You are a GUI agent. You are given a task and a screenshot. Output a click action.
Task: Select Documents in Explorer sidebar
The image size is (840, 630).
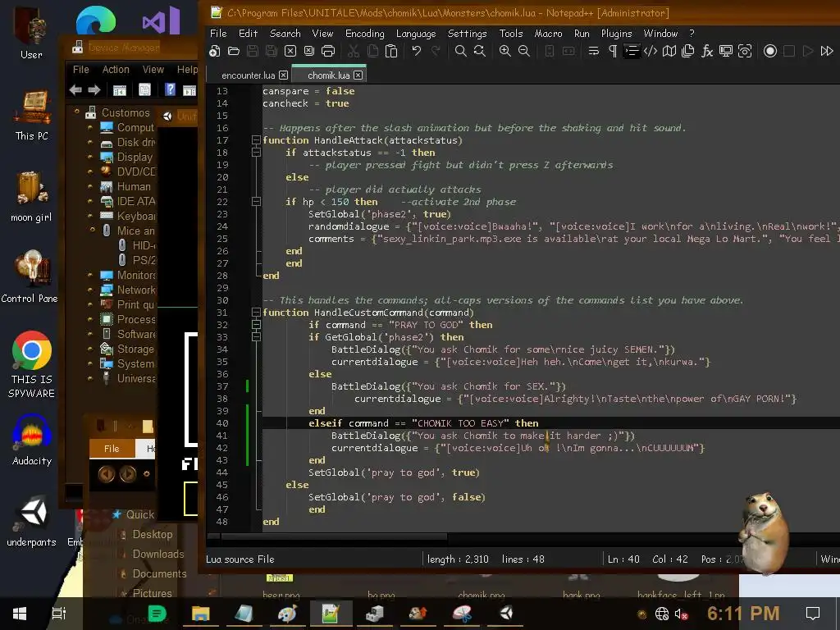click(x=160, y=573)
